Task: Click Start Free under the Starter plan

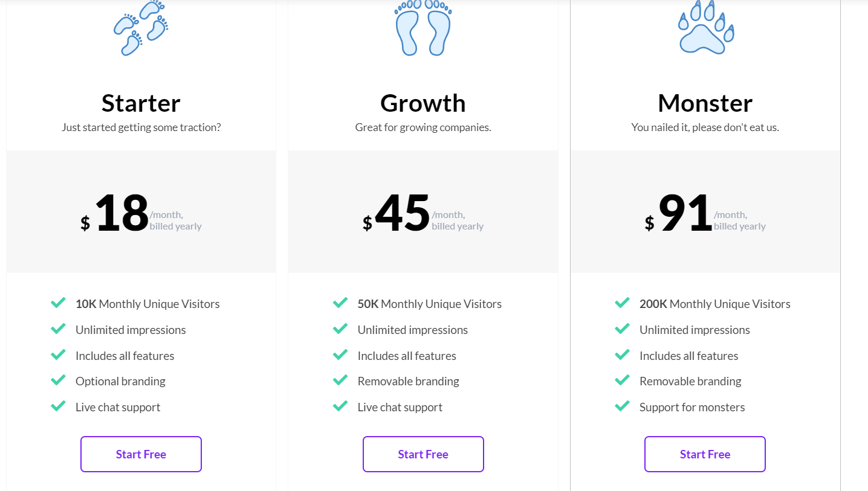Action: click(141, 454)
